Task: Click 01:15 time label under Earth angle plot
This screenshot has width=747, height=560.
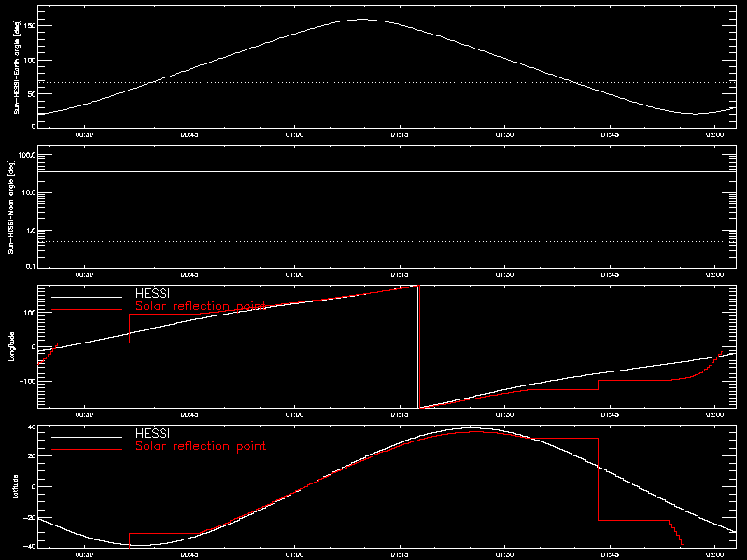Action: coord(400,134)
